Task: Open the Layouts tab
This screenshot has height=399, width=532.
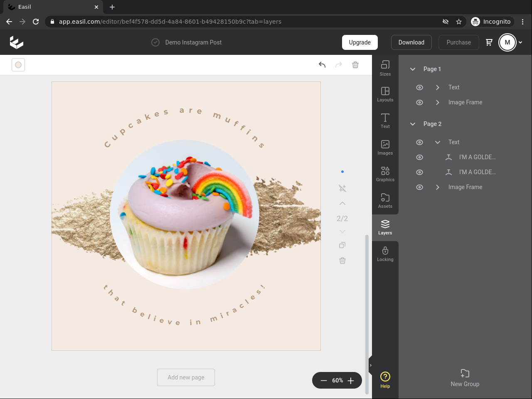Action: click(385, 94)
